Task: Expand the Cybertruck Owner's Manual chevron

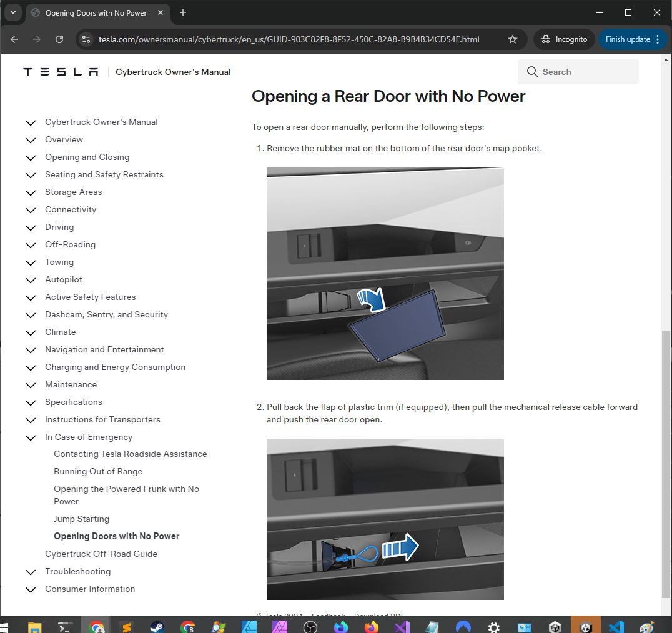Action: click(31, 122)
